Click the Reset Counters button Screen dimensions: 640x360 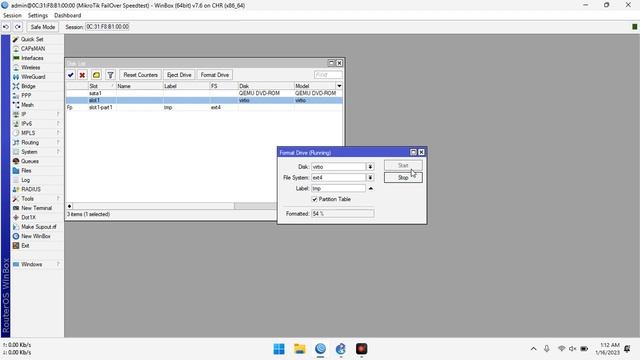tap(140, 75)
